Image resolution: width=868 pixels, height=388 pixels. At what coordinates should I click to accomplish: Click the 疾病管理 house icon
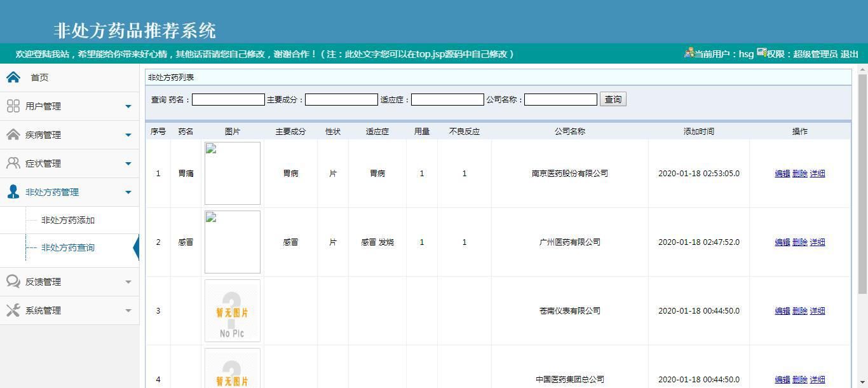click(13, 135)
